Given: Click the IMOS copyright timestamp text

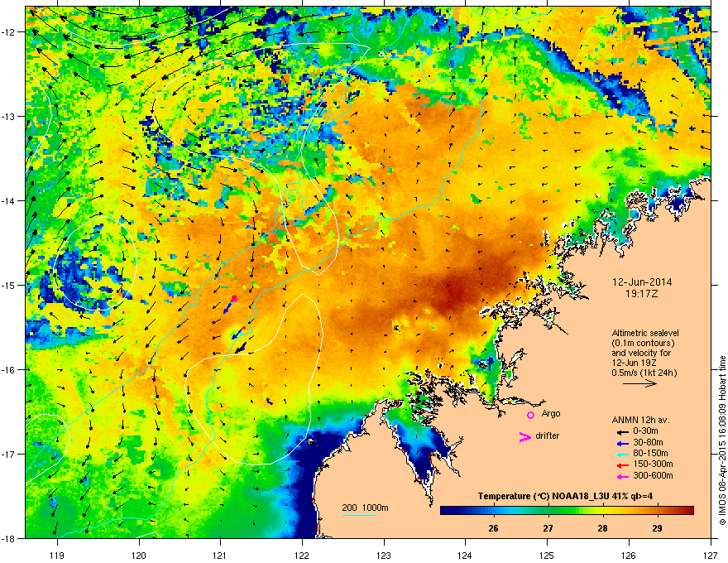Looking at the screenshot, I should (x=722, y=440).
